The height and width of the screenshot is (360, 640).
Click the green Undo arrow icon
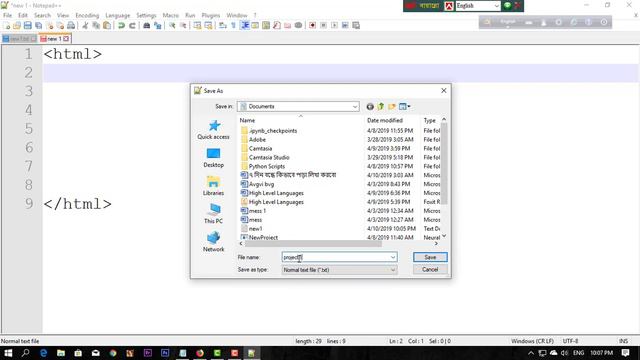121,25
